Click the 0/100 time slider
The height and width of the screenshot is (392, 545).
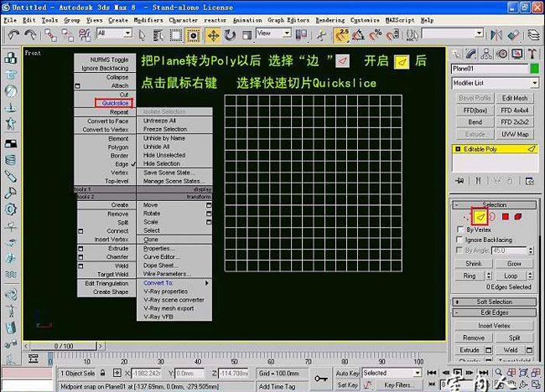(x=64, y=346)
